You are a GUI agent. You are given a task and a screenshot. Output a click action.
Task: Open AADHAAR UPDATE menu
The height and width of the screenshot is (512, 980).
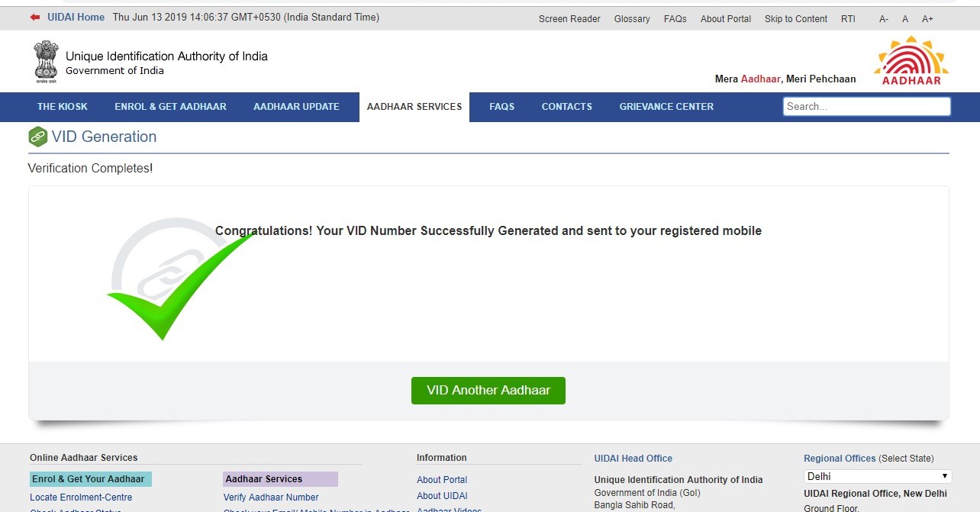coord(296,107)
